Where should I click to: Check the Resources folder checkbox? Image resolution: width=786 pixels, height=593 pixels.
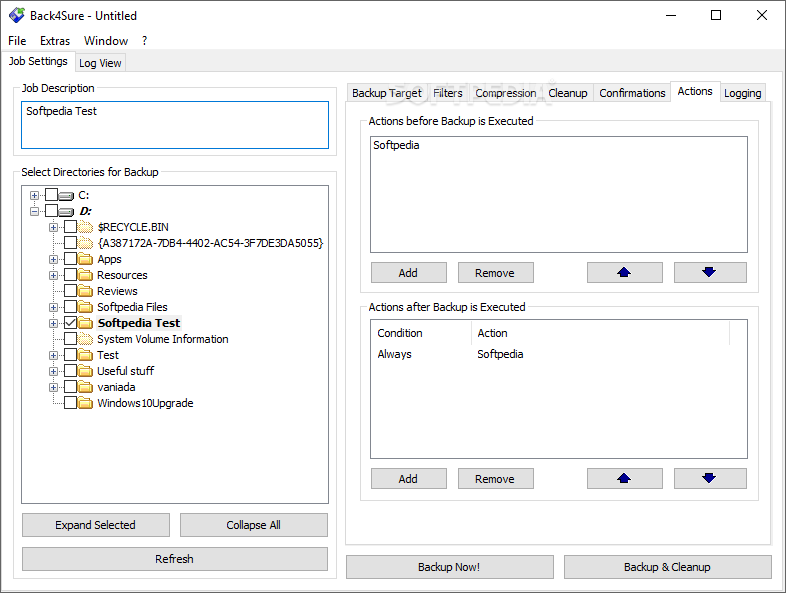[71, 275]
